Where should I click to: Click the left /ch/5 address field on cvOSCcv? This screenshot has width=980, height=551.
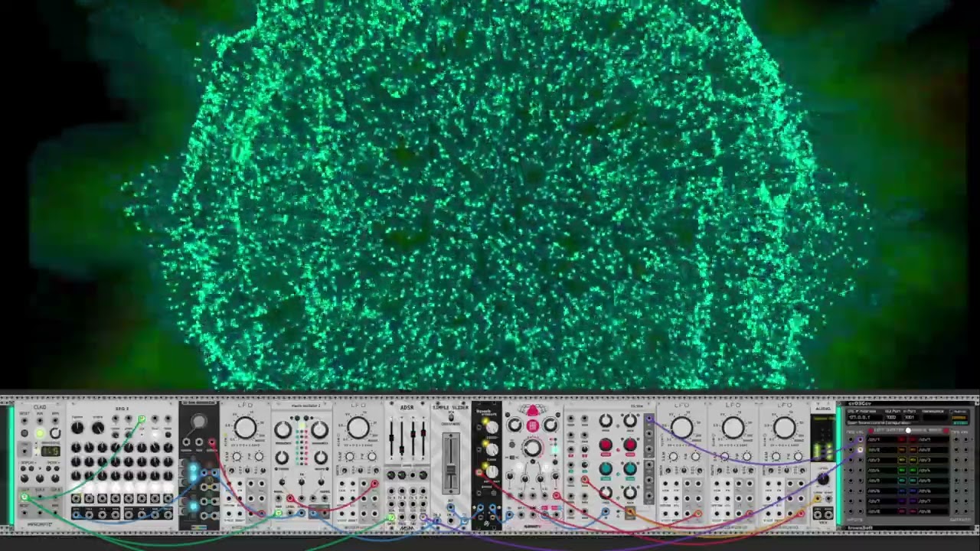pos(882,481)
